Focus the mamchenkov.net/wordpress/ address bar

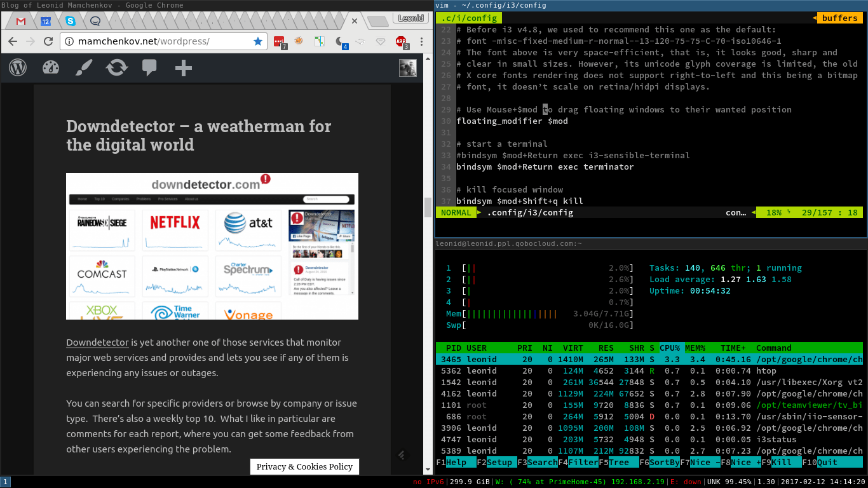162,41
